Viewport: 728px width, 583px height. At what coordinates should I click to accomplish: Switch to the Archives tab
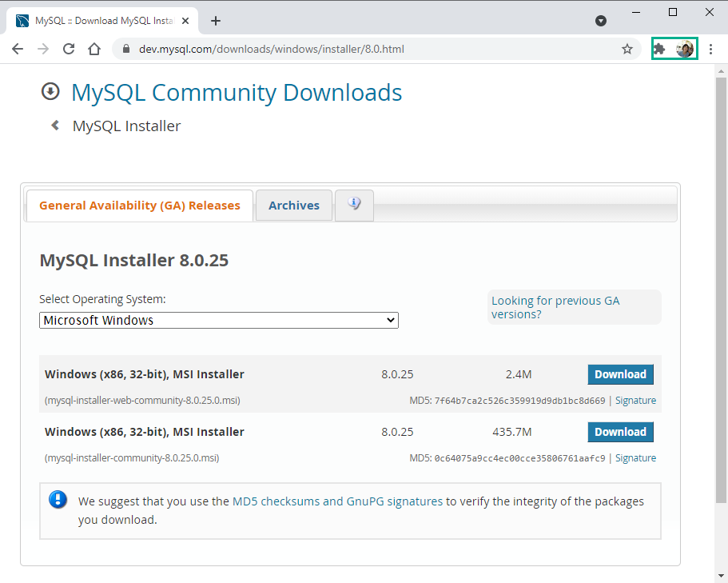293,206
